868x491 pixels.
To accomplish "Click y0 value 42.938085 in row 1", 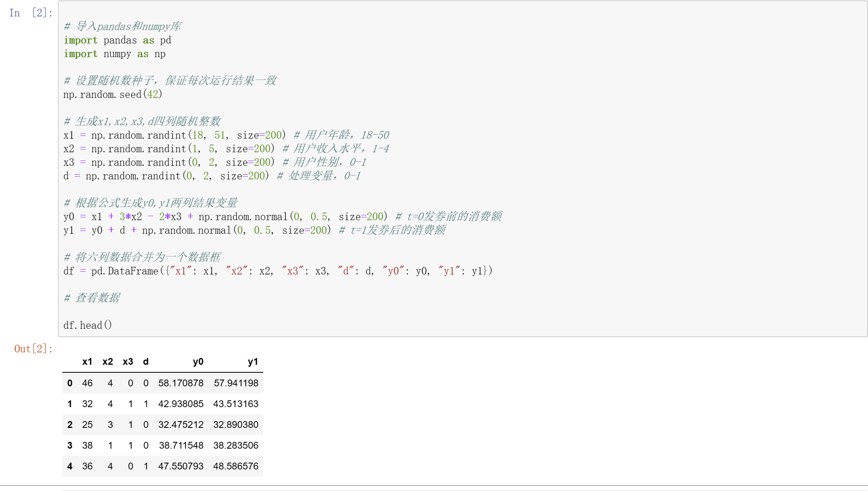I will click(x=181, y=404).
